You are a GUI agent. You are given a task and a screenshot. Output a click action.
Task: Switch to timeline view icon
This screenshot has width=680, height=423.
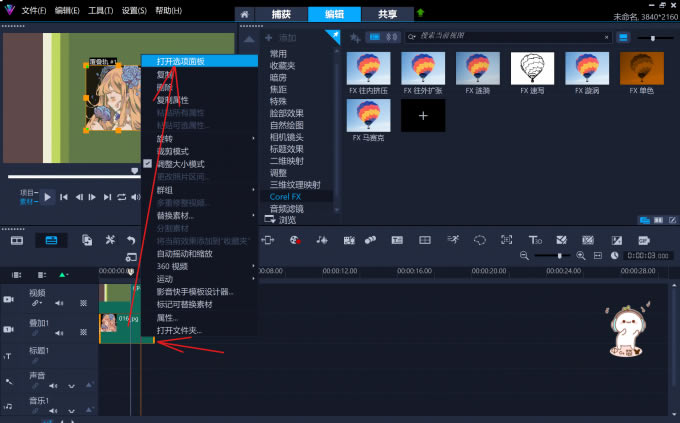point(51,240)
